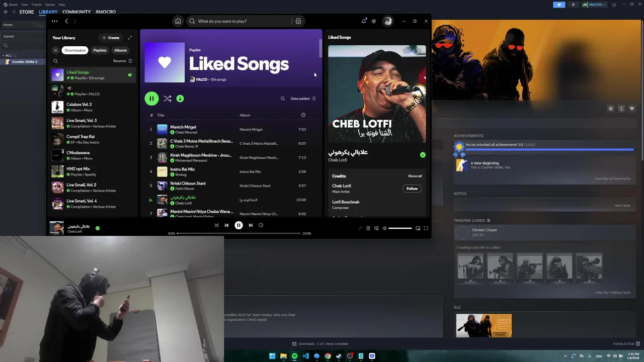Open Steam STORE tab

[27, 12]
